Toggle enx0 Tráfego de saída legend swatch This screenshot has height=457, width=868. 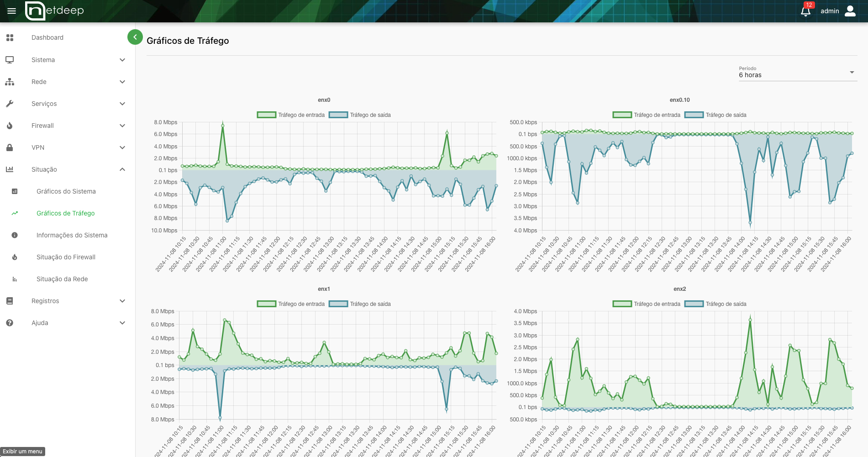click(338, 115)
